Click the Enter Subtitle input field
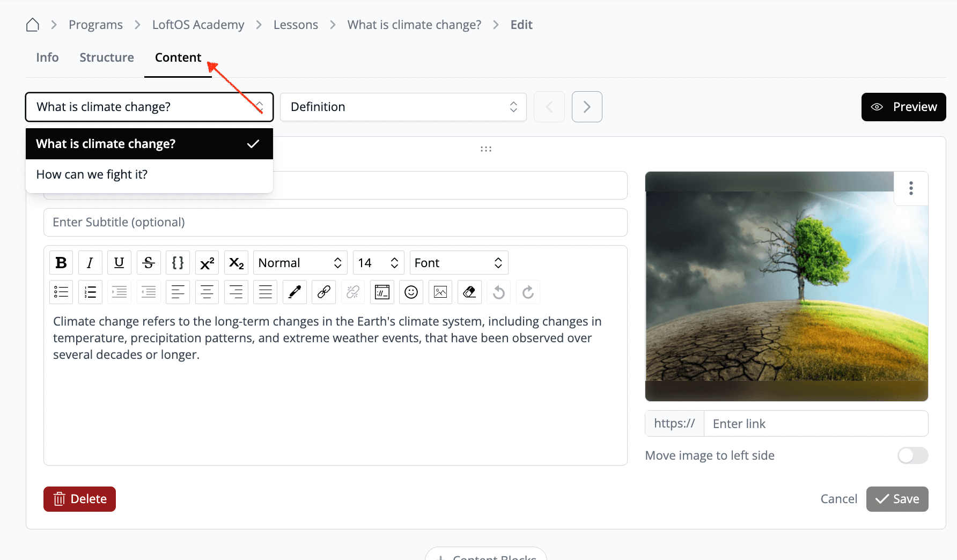Viewport: 957px width, 560px height. tap(335, 222)
